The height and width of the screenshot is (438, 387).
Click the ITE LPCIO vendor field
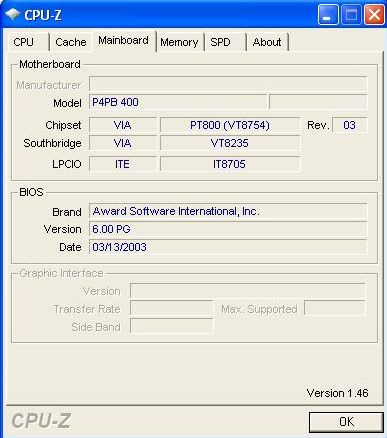click(123, 164)
